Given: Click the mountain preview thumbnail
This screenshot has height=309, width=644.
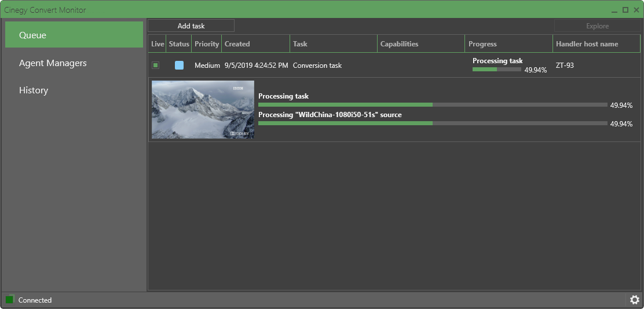Looking at the screenshot, I should (x=203, y=110).
